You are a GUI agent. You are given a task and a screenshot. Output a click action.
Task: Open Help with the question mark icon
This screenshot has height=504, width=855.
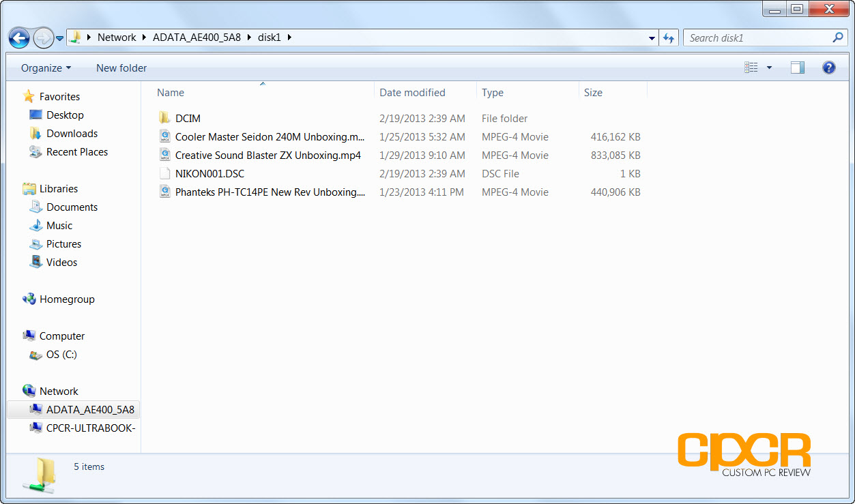[829, 68]
